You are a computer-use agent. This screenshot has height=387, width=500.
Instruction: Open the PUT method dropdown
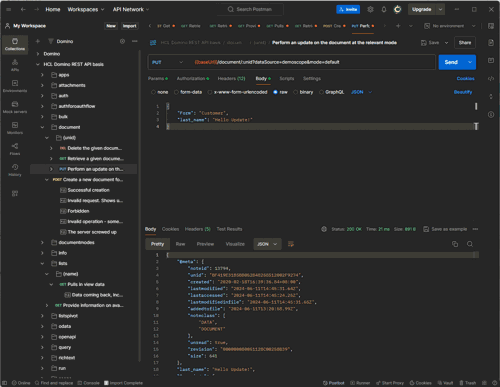coord(167,62)
